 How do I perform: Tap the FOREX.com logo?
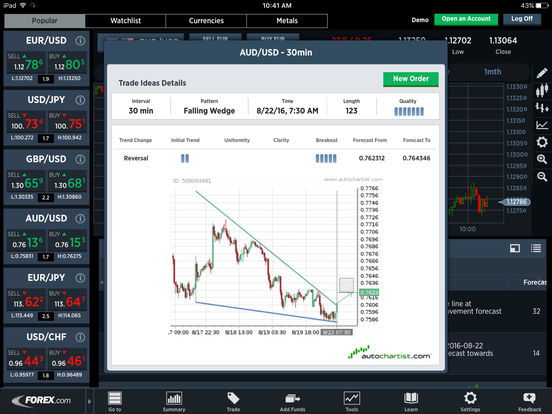click(42, 400)
